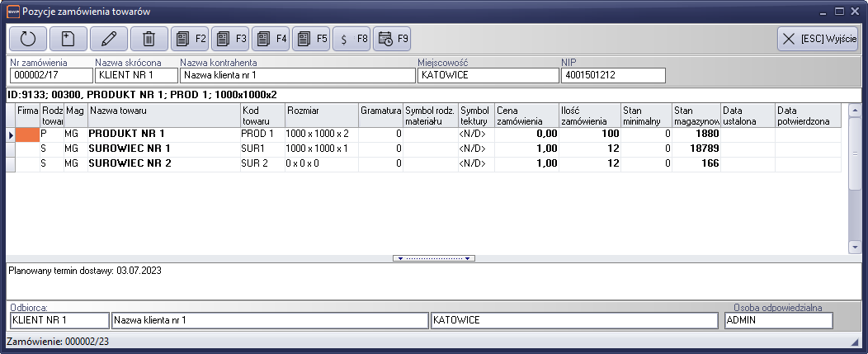
Task: Open the F8 dollar price button
Action: [x=351, y=38]
